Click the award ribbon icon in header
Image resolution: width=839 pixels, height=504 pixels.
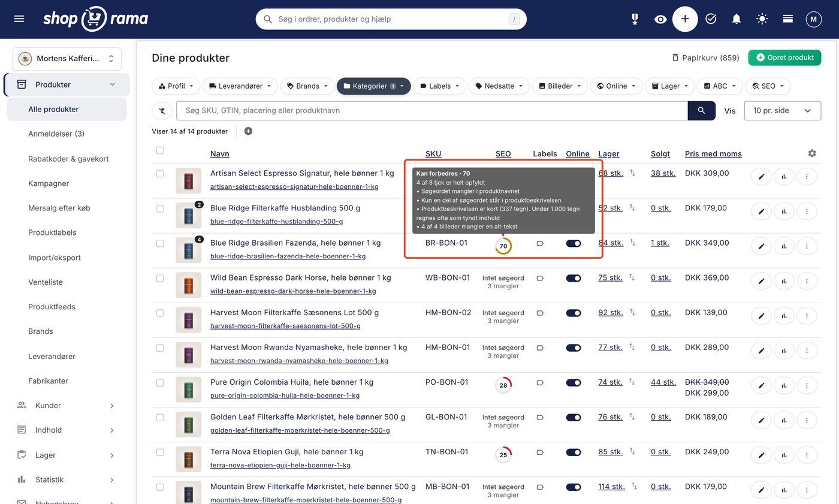tap(635, 19)
